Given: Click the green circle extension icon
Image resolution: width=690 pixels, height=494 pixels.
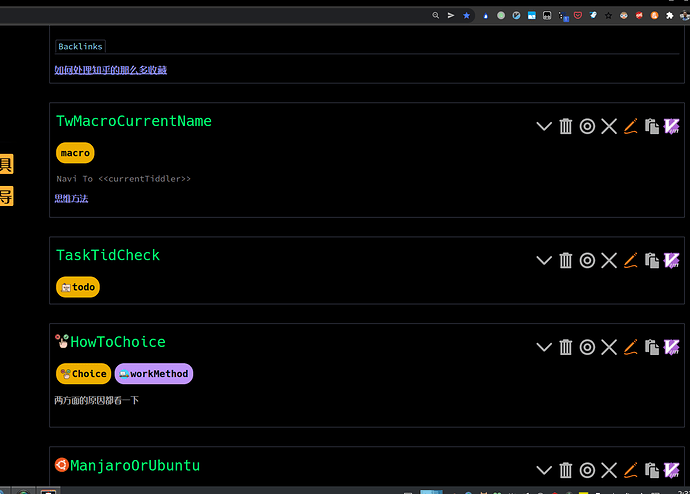Looking at the screenshot, I should pos(501,15).
